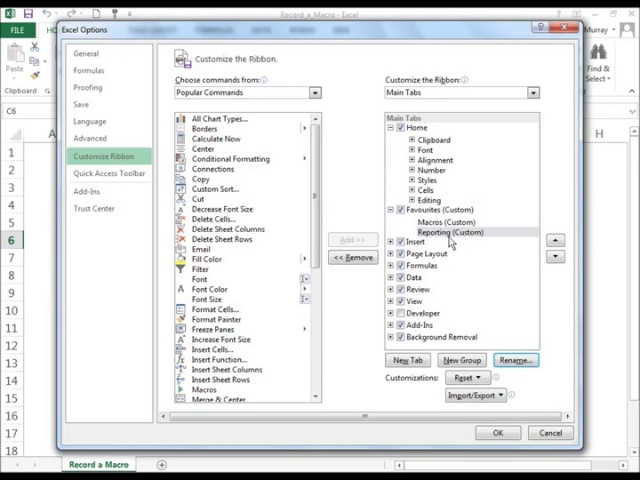Select the Format Cells command icon
This screenshot has width=640, height=480.
tap(180, 309)
